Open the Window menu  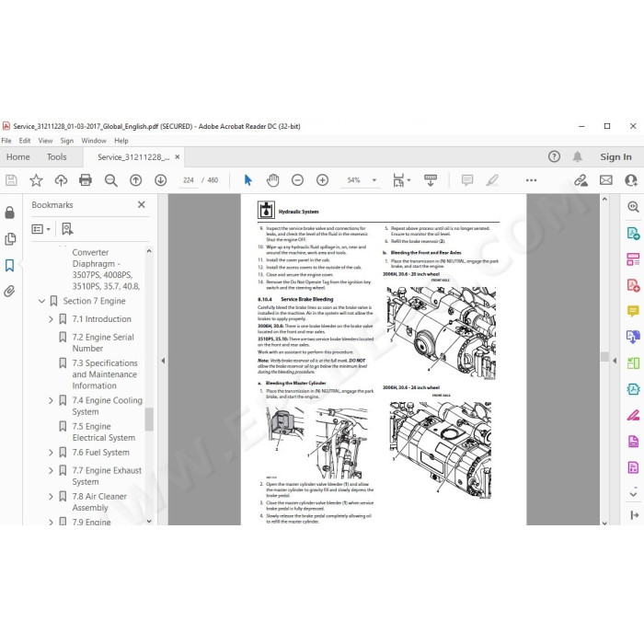tap(94, 141)
